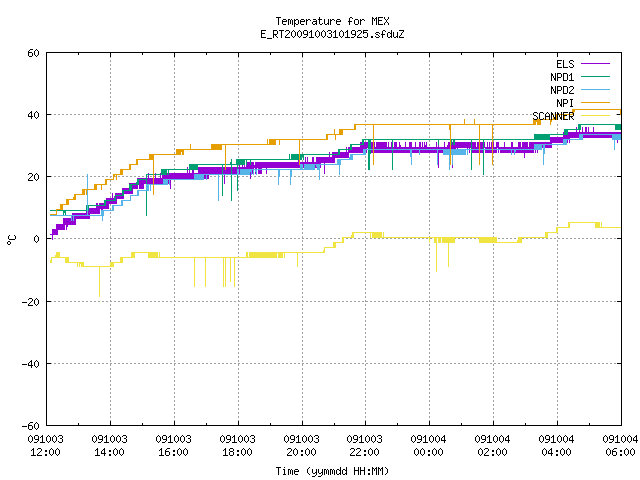Click the y-axis label −60
640x480 pixels.
pos(31,426)
